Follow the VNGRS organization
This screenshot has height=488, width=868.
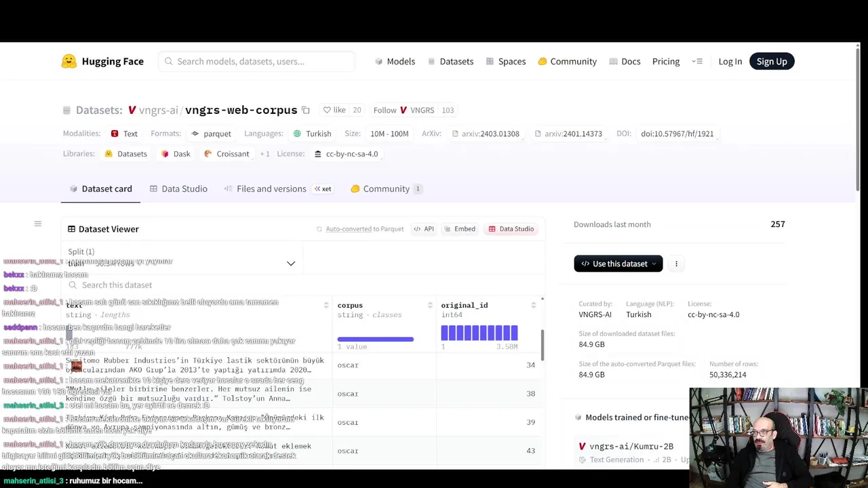pos(404,110)
